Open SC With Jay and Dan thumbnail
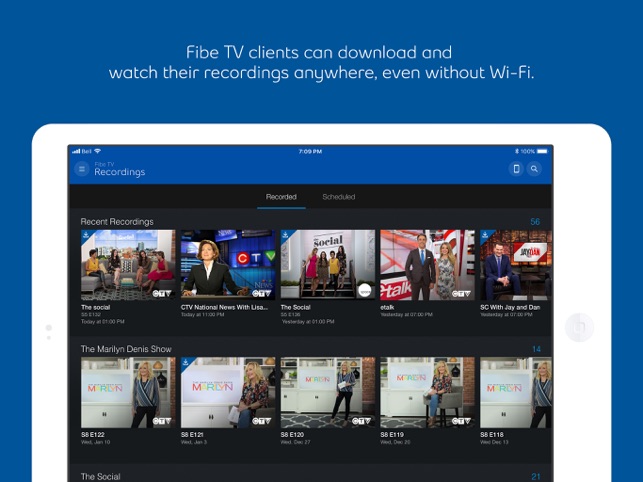The height and width of the screenshot is (482, 643). pyautogui.click(x=516, y=265)
